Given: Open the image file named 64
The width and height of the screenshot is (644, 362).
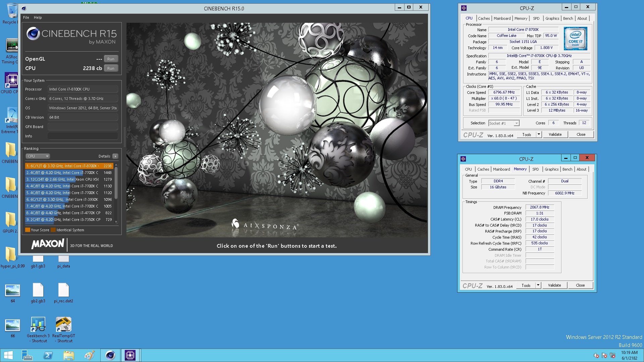Looking at the screenshot, I should [13, 293].
